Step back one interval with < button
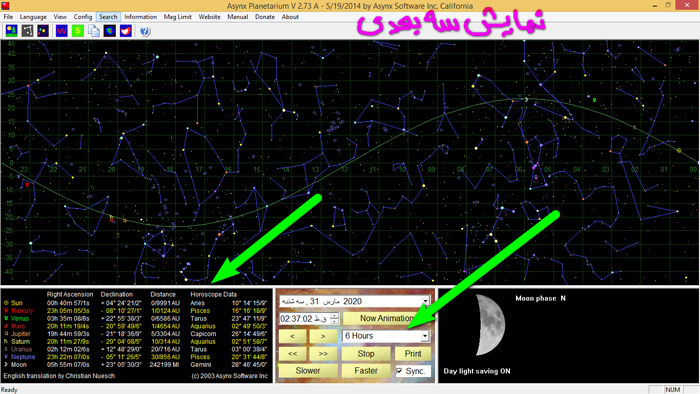700x394 pixels. [292, 336]
